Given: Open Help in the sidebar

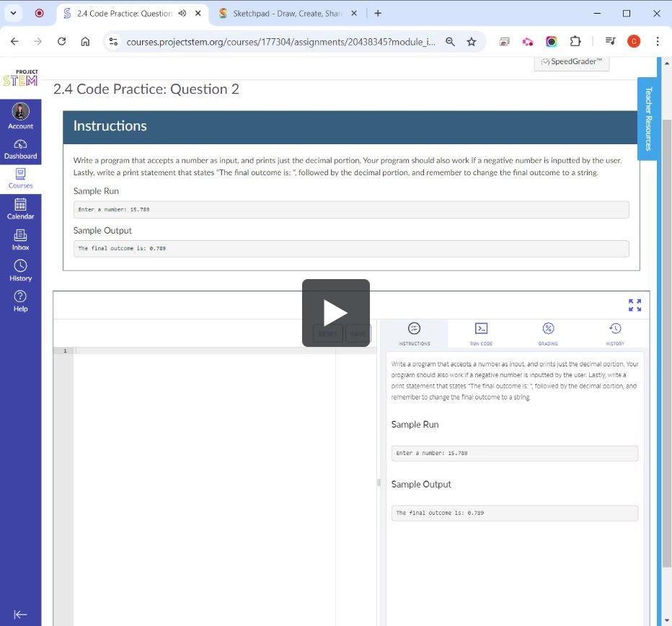Looking at the screenshot, I should point(21,301).
